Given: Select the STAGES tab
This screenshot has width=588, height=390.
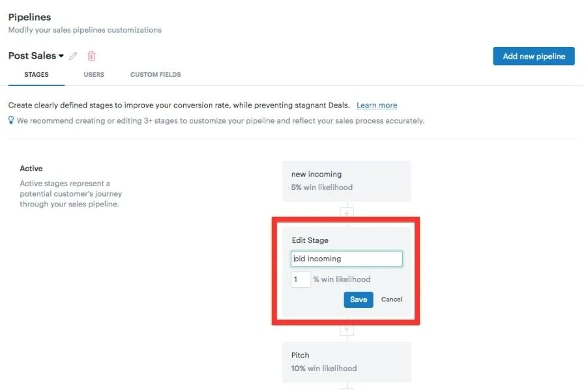Looking at the screenshot, I should pyautogui.click(x=36, y=74).
